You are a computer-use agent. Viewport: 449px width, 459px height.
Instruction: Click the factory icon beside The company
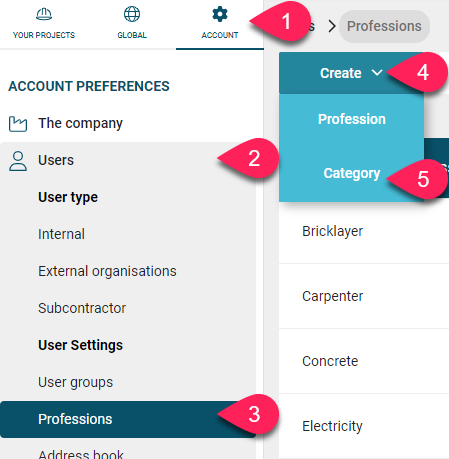point(18,124)
